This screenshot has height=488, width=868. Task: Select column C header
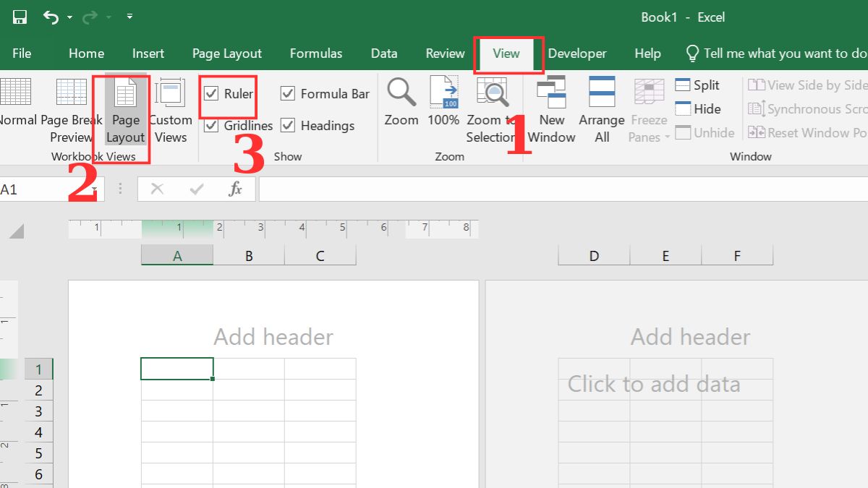tap(320, 255)
